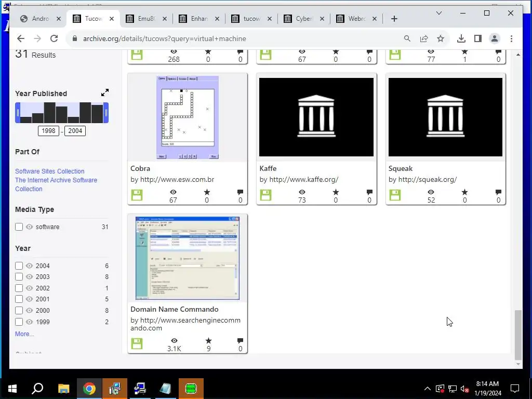
Task: Close the Emu8 tab
Action: (x=165, y=19)
